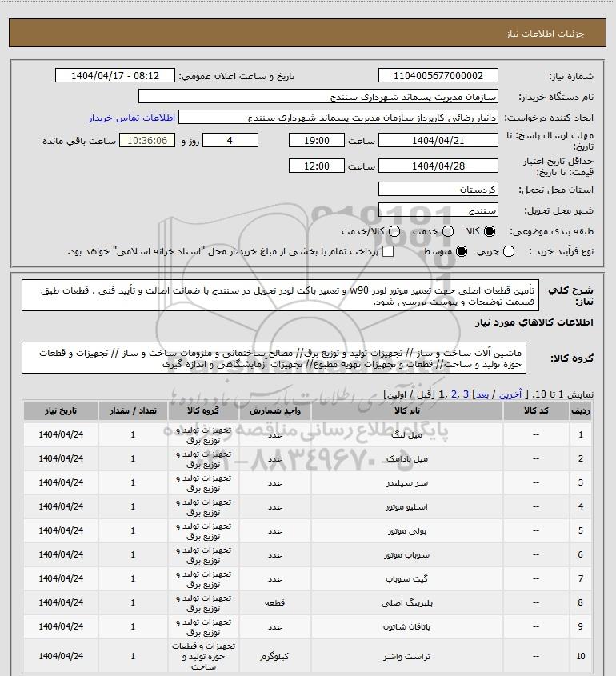Screen dimensions: 616x676
Task: Click the item name سوپاپ موتور
Action: pyautogui.click(x=407, y=555)
